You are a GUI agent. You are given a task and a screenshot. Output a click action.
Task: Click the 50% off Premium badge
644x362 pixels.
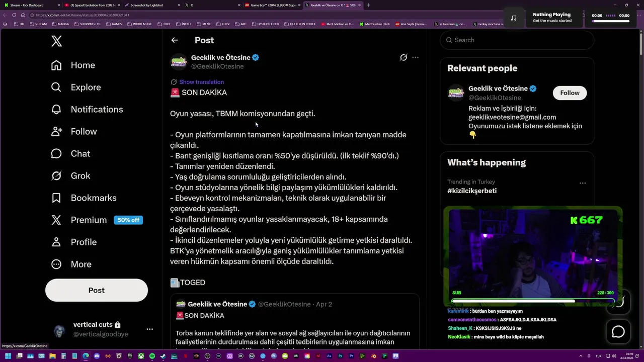(128, 220)
